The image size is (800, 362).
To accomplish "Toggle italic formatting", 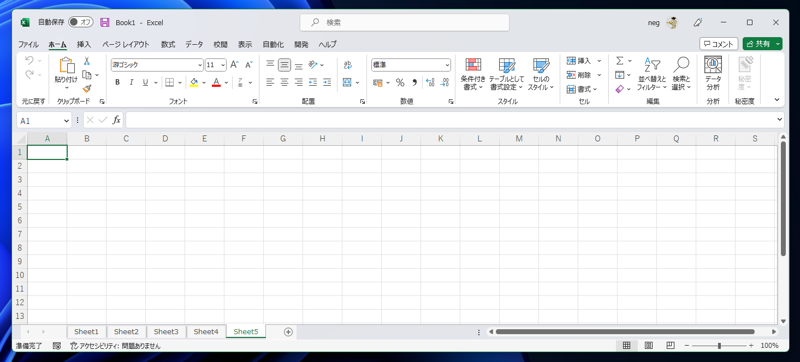I will click(x=131, y=82).
